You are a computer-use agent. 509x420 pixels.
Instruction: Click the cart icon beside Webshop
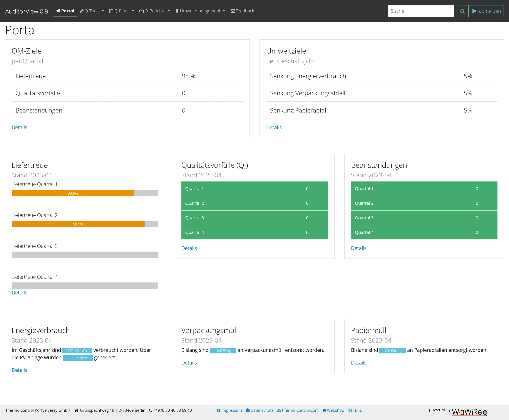324,410
